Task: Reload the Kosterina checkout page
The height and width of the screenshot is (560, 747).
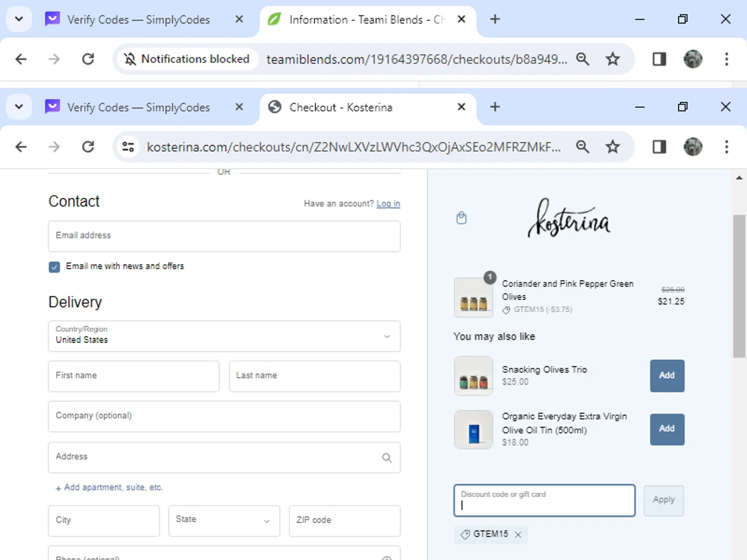Action: pyautogui.click(x=88, y=147)
